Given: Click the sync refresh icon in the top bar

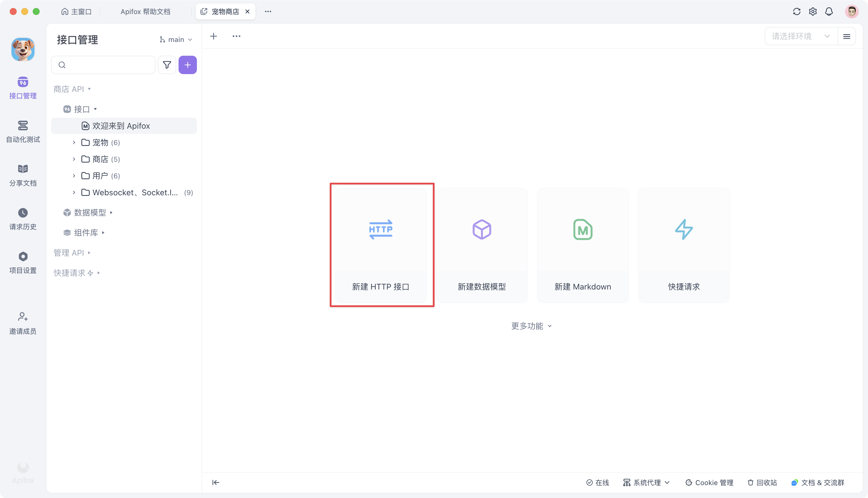Looking at the screenshot, I should 797,11.
